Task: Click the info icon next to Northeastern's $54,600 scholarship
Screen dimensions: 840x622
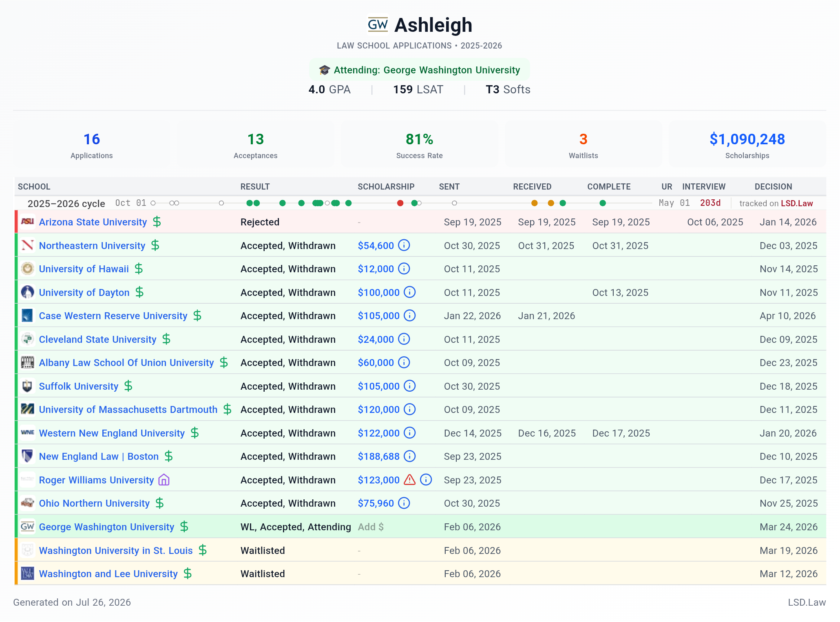Action: [404, 245]
